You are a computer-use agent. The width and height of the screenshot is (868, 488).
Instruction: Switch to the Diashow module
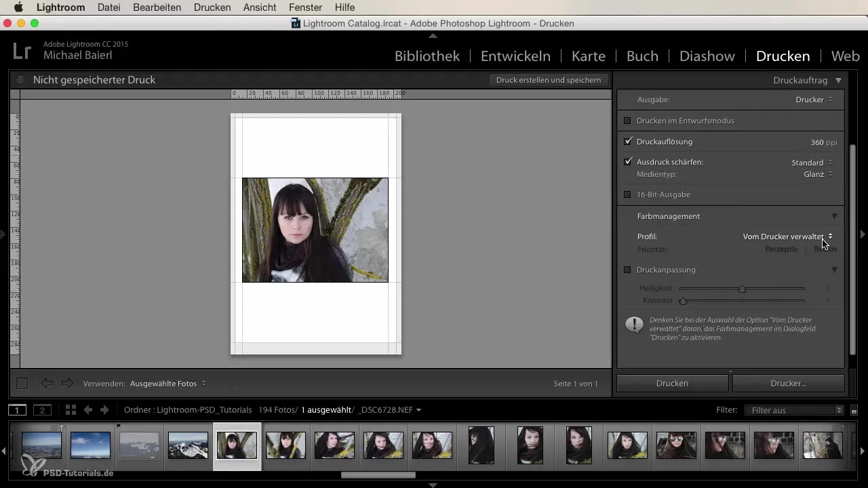pos(707,56)
